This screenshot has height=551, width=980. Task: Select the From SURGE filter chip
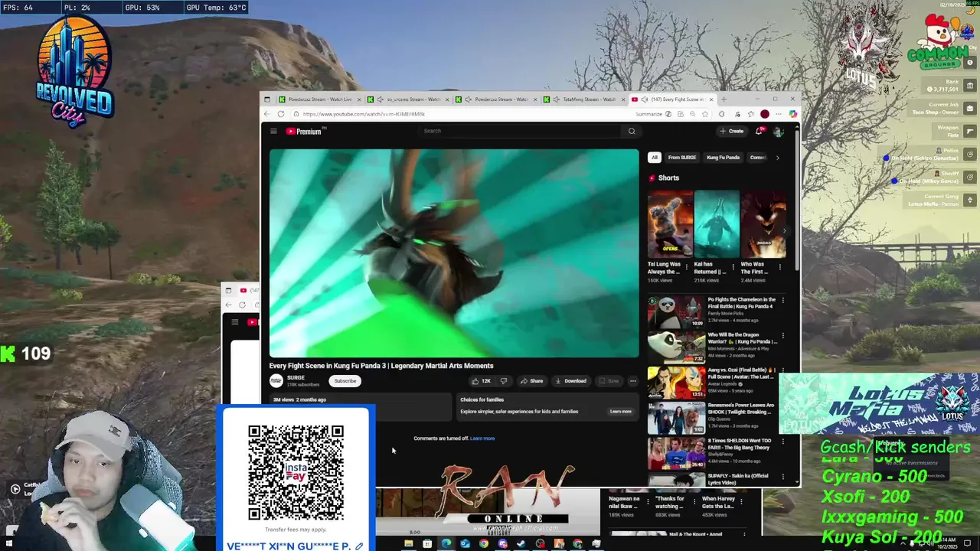682,158
